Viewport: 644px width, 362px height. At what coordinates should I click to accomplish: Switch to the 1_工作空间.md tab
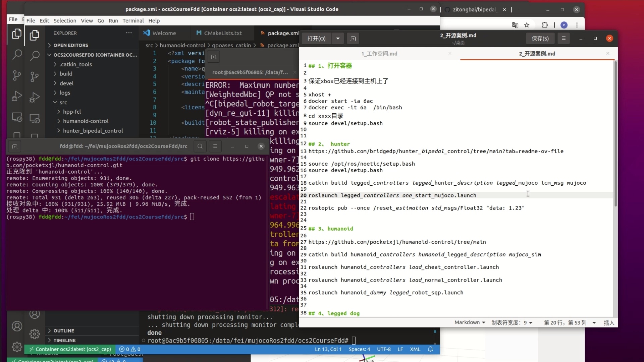click(379, 54)
